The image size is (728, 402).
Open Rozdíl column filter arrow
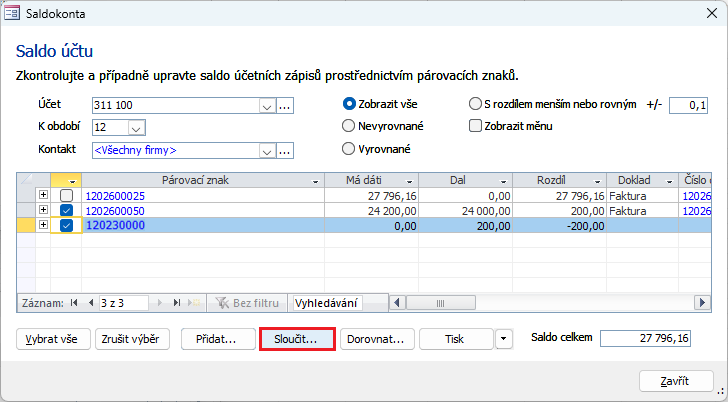pos(598,181)
